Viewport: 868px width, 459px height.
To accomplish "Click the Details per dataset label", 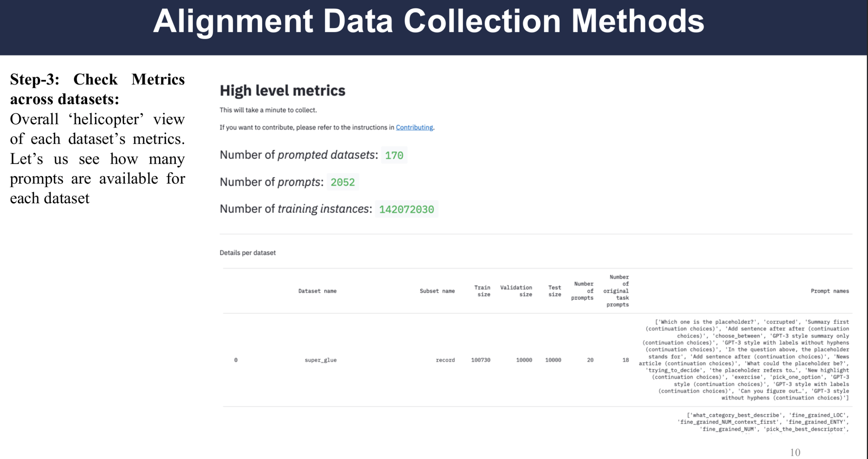I will click(247, 253).
